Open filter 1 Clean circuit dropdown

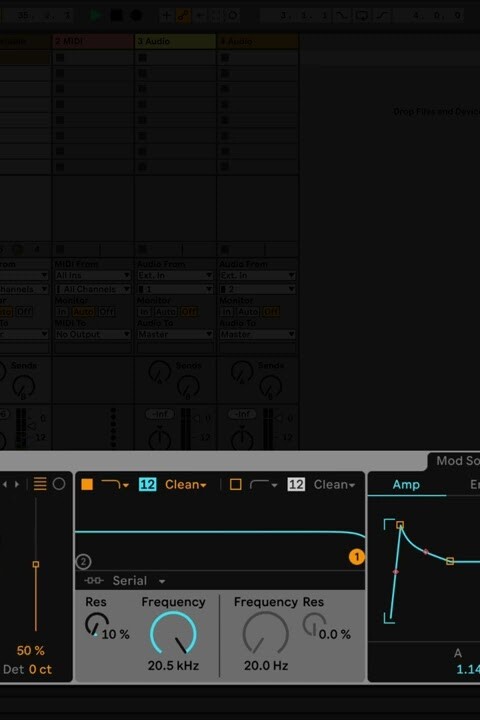click(186, 484)
